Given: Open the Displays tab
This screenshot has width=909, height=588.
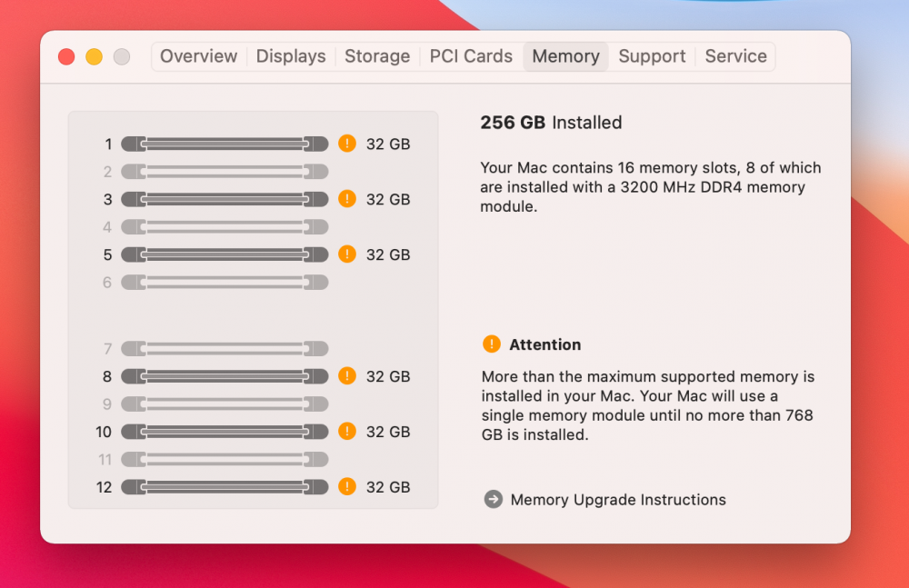Looking at the screenshot, I should point(291,56).
